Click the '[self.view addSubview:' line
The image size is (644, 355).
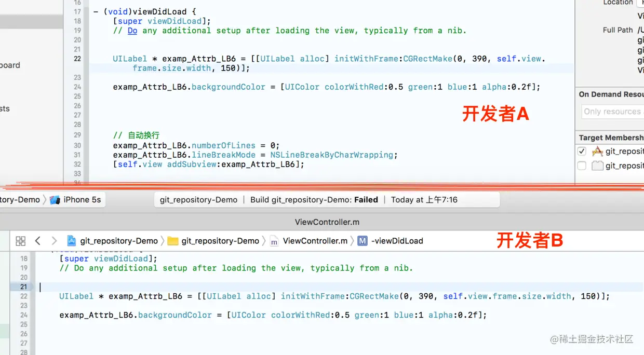tap(208, 164)
